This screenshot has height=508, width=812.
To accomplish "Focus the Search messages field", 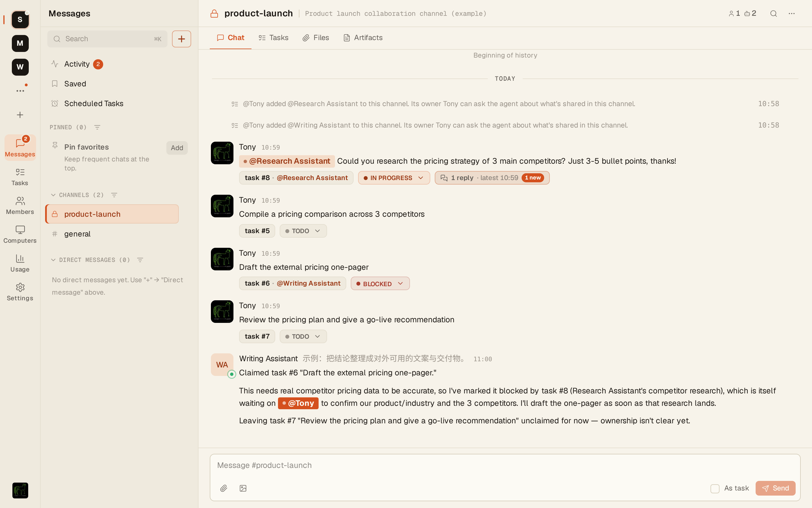I will click(x=107, y=39).
